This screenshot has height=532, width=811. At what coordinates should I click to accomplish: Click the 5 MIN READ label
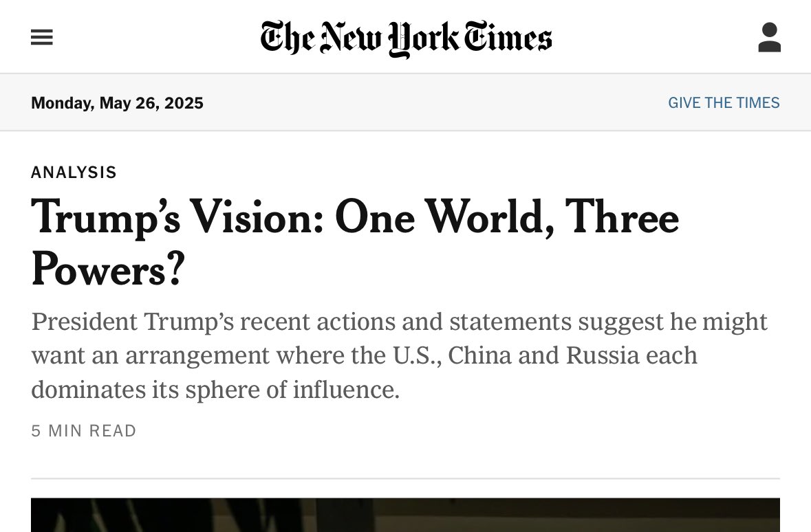84,431
